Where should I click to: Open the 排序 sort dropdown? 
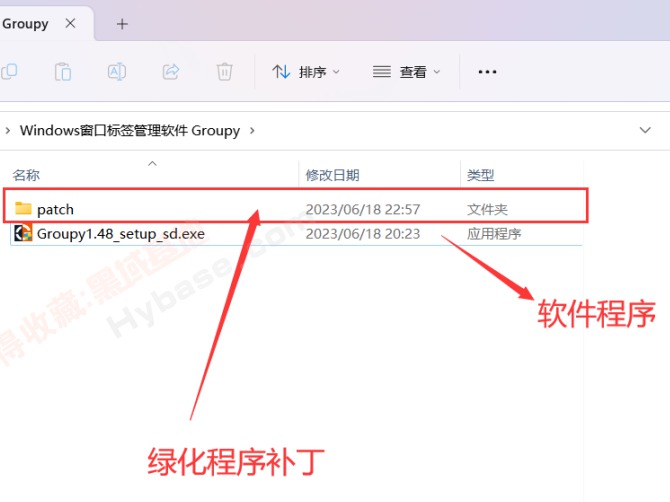pos(306,72)
